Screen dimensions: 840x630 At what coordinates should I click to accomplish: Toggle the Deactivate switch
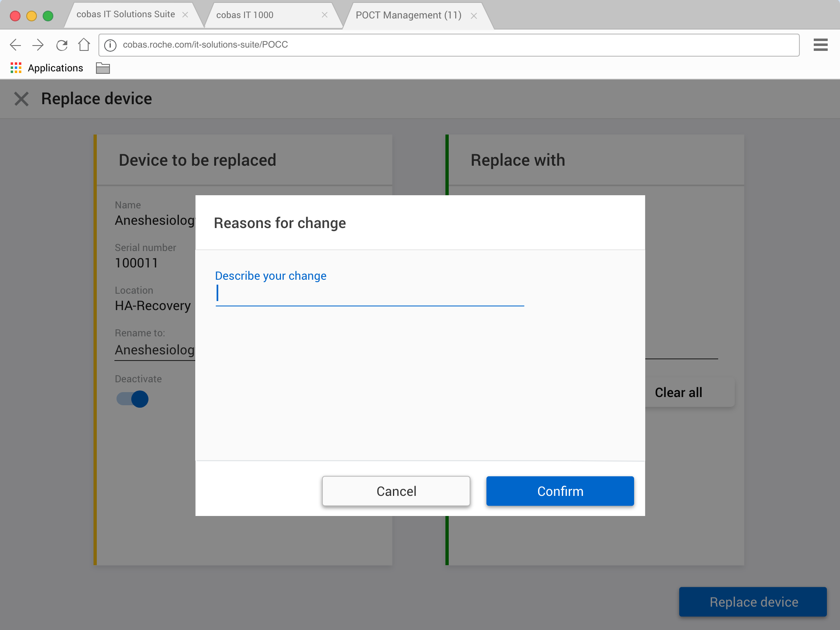pyautogui.click(x=132, y=399)
